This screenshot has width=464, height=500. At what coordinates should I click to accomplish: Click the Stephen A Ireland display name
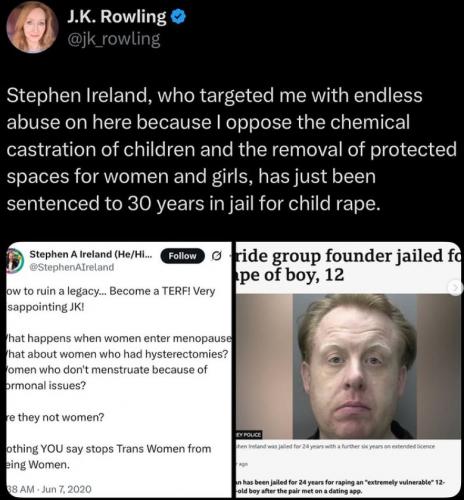point(91,254)
